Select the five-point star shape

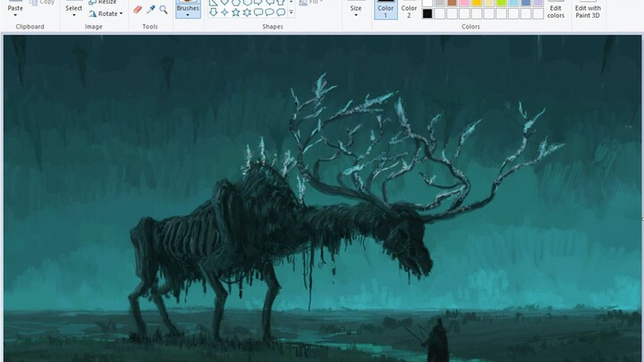pyautogui.click(x=235, y=13)
